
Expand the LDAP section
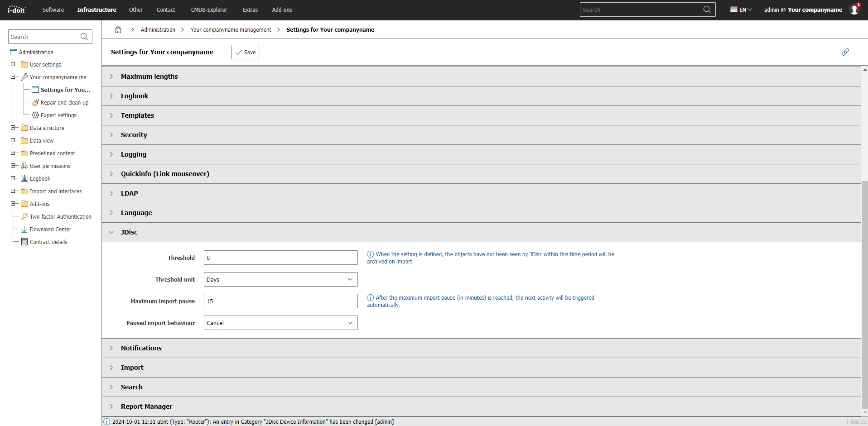pos(482,193)
